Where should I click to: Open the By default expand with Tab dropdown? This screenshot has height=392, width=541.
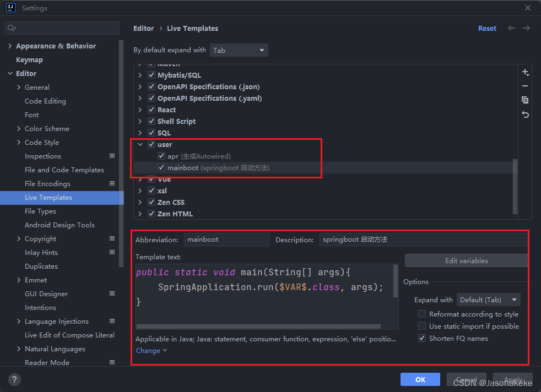[x=239, y=50]
